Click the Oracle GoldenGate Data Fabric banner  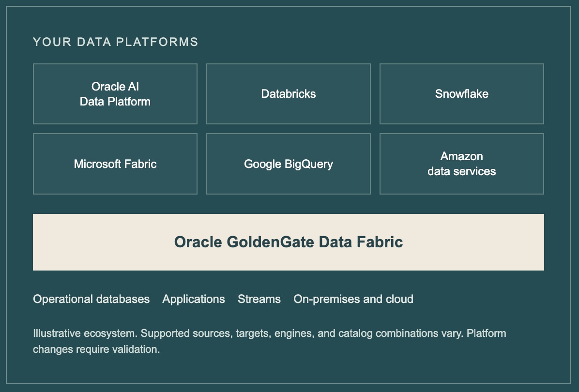pyautogui.click(x=289, y=242)
